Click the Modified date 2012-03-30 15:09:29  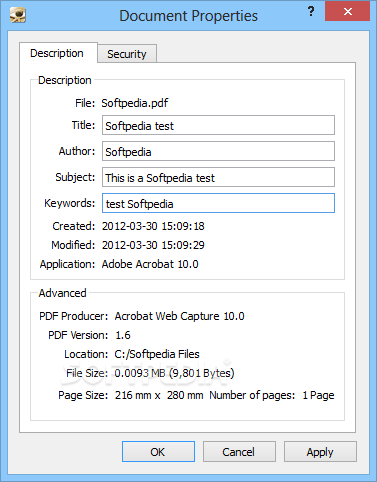click(x=153, y=245)
